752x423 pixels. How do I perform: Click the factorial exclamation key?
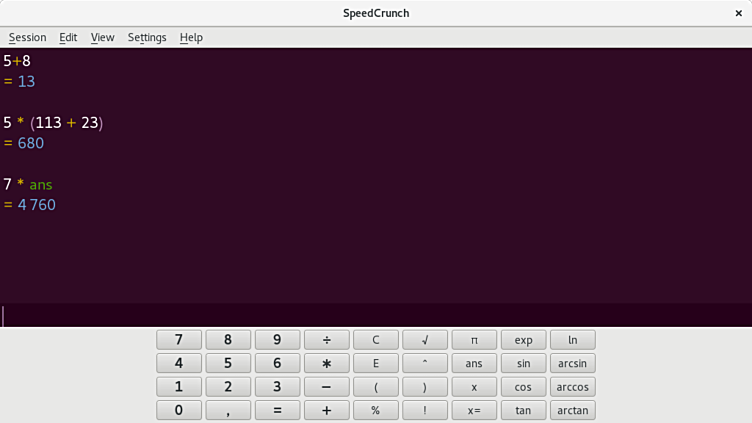point(425,410)
